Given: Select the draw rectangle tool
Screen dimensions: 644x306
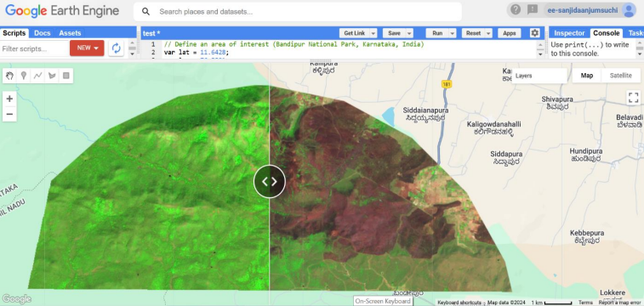Looking at the screenshot, I should point(66,76).
